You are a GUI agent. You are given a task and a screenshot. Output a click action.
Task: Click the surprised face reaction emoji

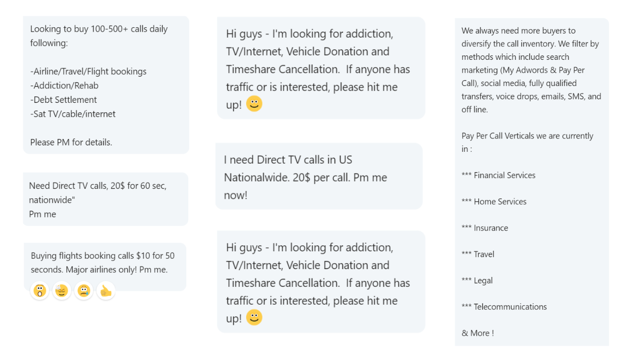click(x=40, y=291)
